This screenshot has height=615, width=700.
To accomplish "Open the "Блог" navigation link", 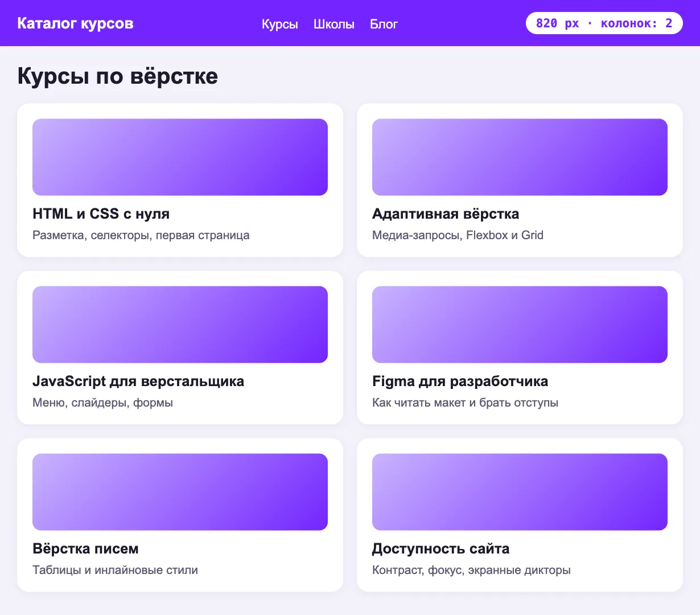I will (384, 24).
